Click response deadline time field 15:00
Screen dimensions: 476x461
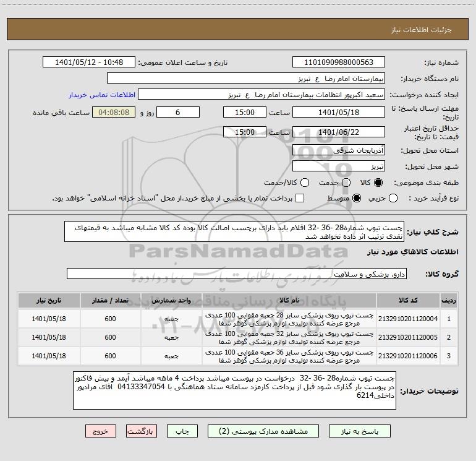(245, 112)
